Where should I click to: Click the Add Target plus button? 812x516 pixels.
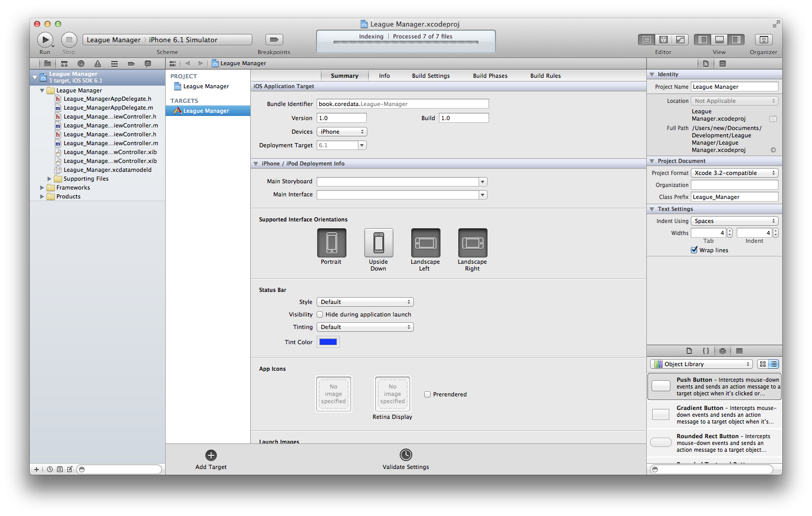211,455
